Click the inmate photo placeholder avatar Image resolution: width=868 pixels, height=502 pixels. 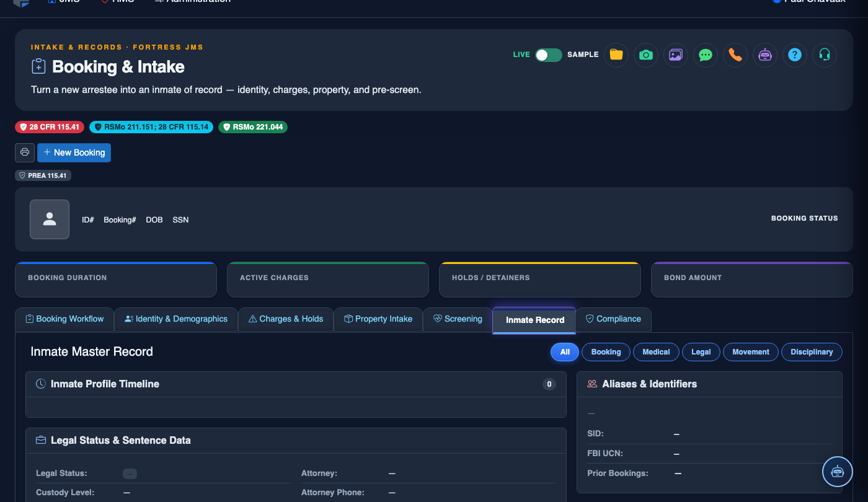(x=50, y=219)
